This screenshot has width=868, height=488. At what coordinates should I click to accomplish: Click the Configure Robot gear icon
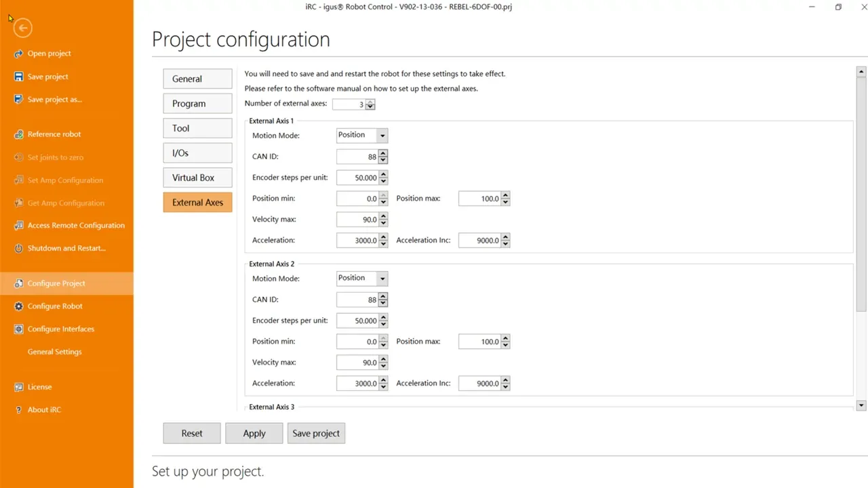[x=19, y=306]
